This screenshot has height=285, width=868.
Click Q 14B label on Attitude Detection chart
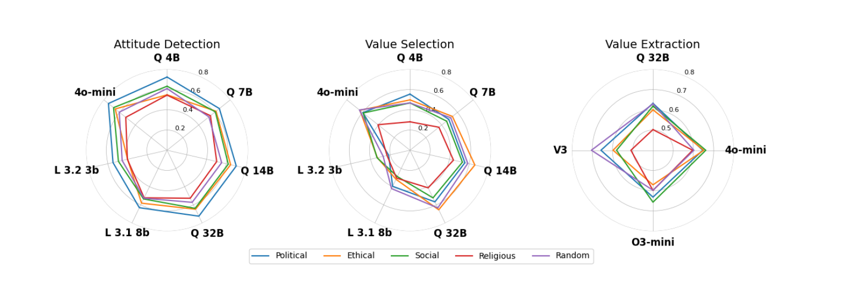(257, 171)
